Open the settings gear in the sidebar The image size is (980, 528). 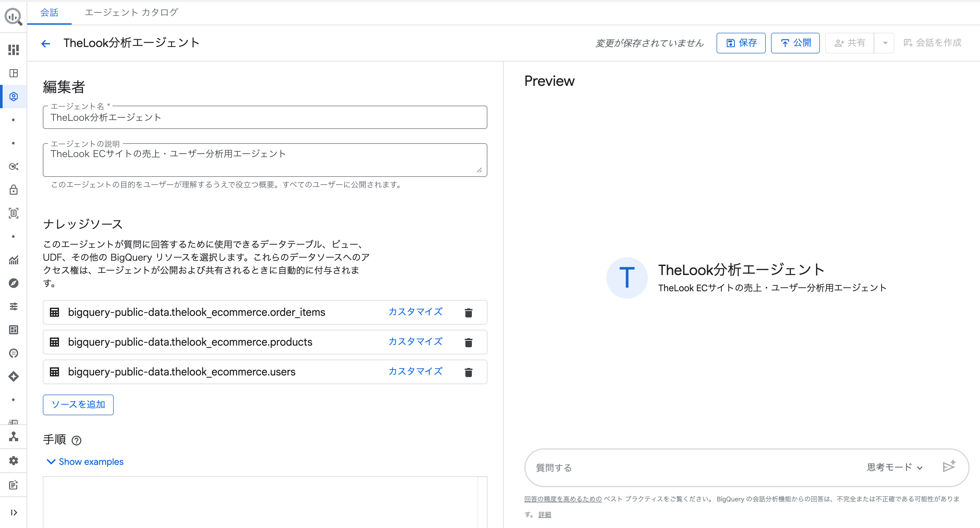[x=13, y=460]
